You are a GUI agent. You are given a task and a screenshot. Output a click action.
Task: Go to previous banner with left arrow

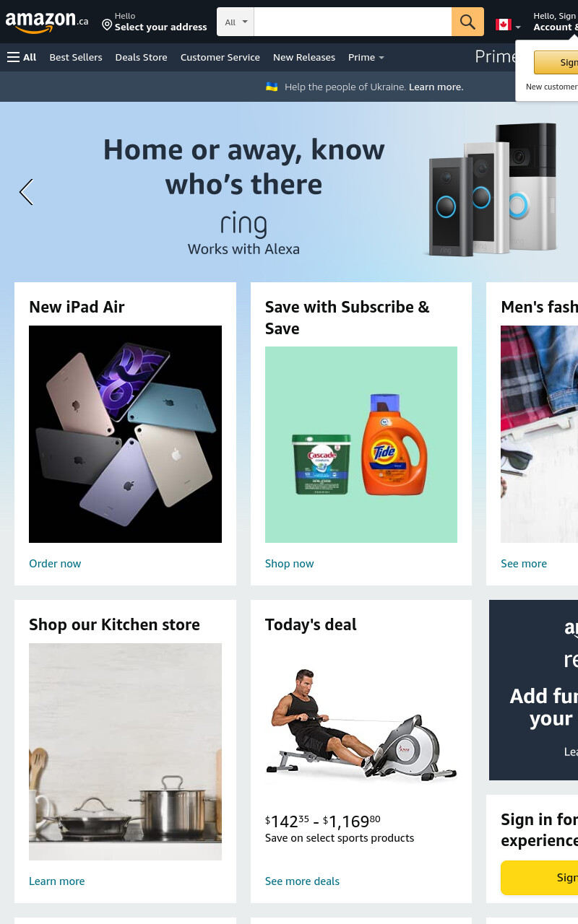26,192
